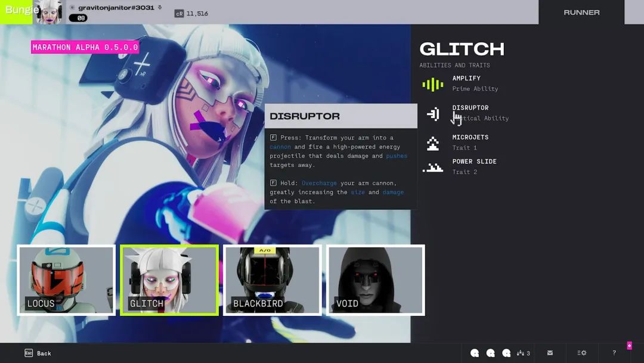
Task: Pick the Void runner portrait
Action: [376, 280]
